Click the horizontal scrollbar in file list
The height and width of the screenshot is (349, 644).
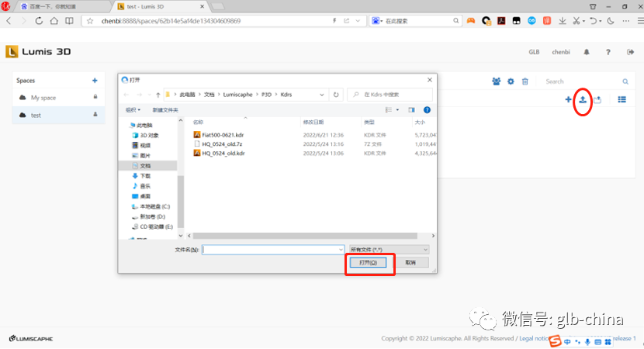(305, 236)
